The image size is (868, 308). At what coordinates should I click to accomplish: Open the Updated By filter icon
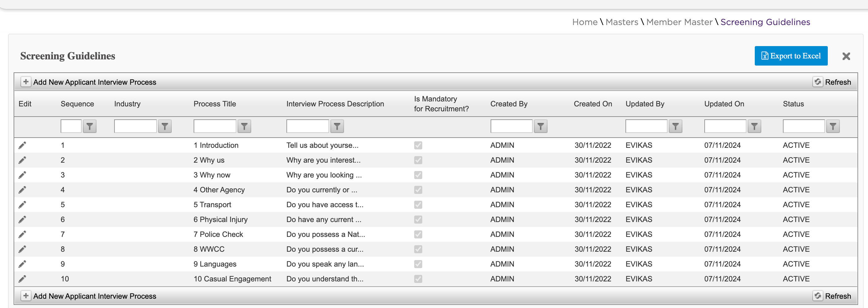click(x=675, y=126)
